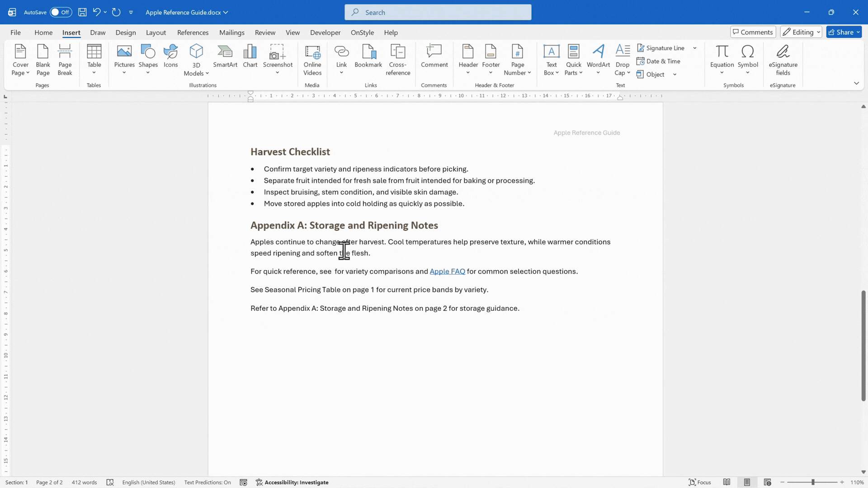The width and height of the screenshot is (868, 488).
Task: Undo the last action
Action: tap(96, 12)
